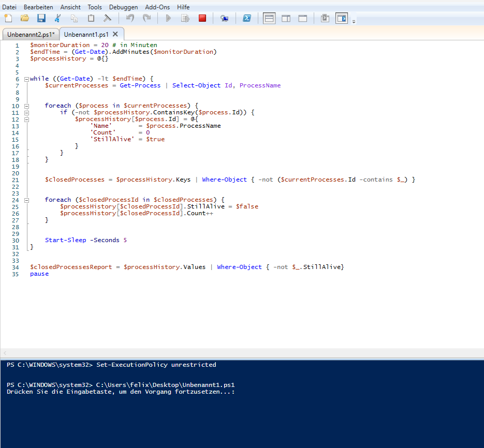Open toolbar overflow options arrow

354,21
